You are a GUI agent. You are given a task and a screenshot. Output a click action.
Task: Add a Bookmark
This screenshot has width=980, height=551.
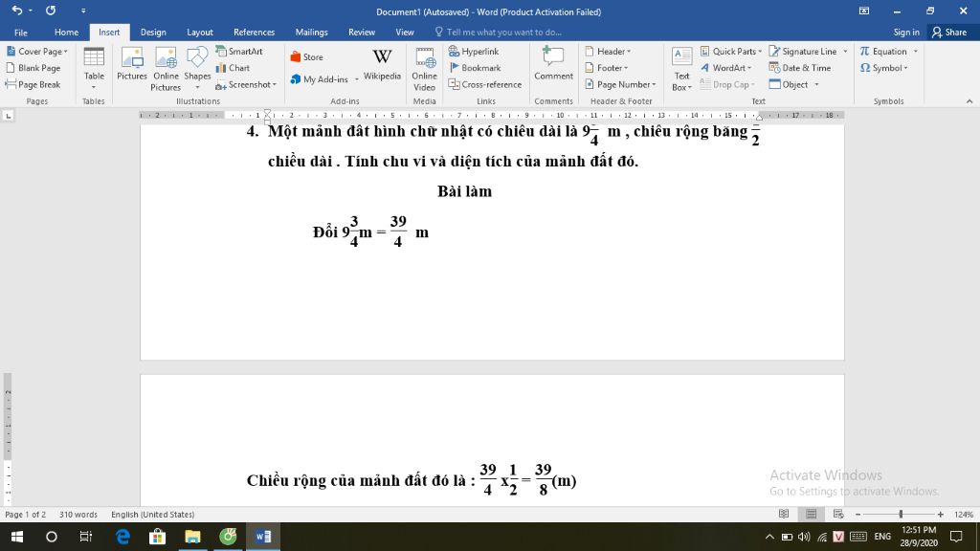[x=475, y=68]
